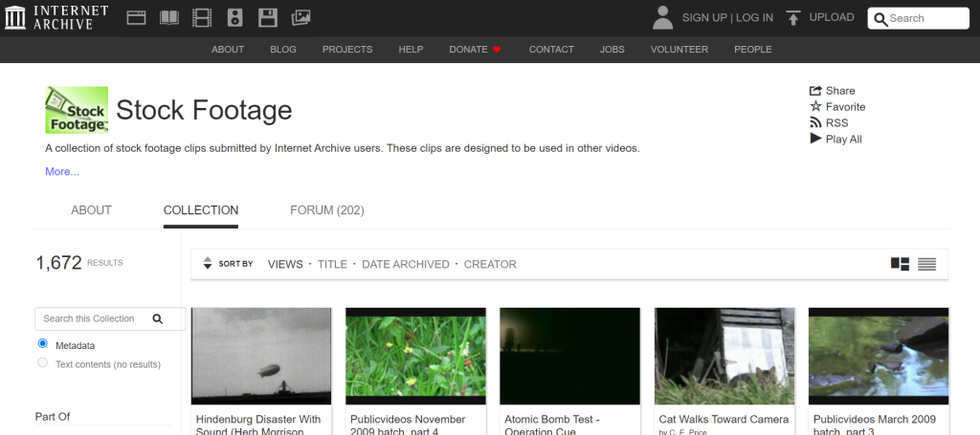Image resolution: width=980 pixels, height=435 pixels.
Task: Switch to list view icon
Action: (x=926, y=264)
